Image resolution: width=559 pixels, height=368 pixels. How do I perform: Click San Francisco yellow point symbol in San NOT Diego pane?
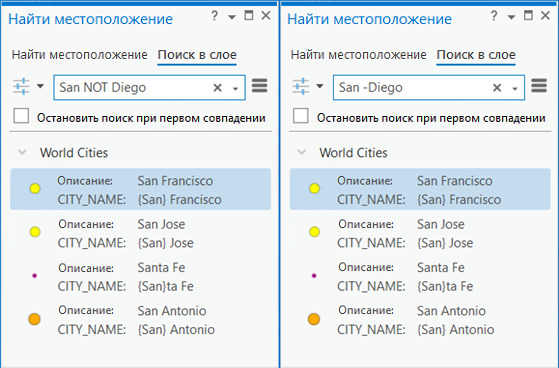35,188
